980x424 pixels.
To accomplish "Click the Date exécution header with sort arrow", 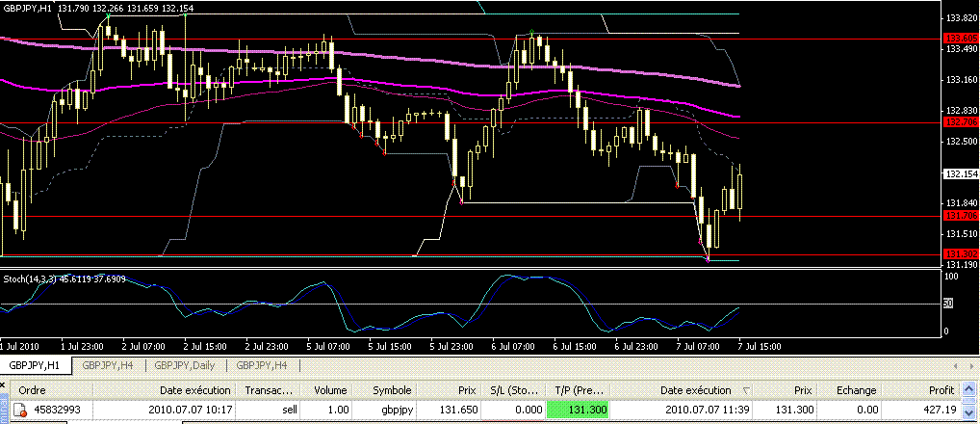I will pos(683,390).
